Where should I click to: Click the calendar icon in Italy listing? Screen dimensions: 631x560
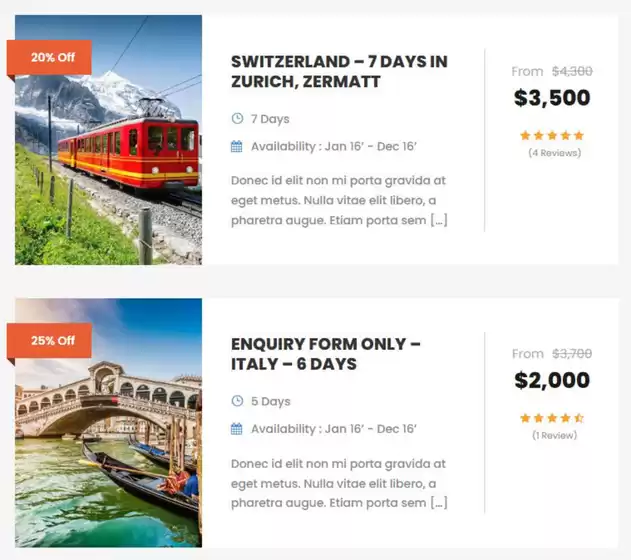pyautogui.click(x=237, y=429)
